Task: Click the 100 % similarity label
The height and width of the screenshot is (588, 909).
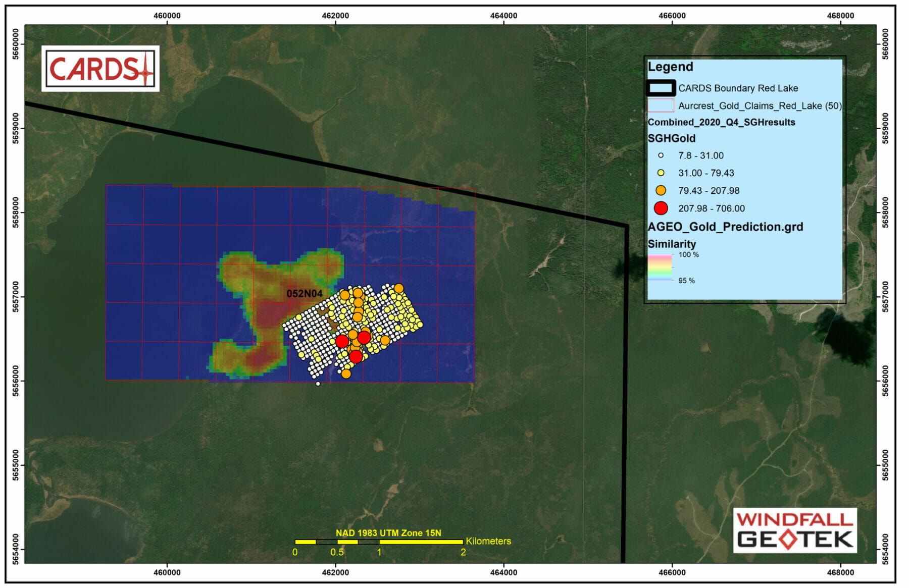Action: [x=688, y=255]
